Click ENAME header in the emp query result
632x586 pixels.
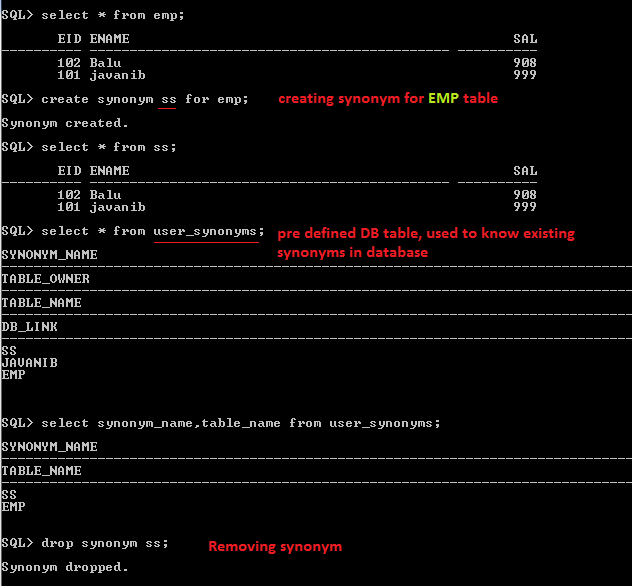[110, 39]
